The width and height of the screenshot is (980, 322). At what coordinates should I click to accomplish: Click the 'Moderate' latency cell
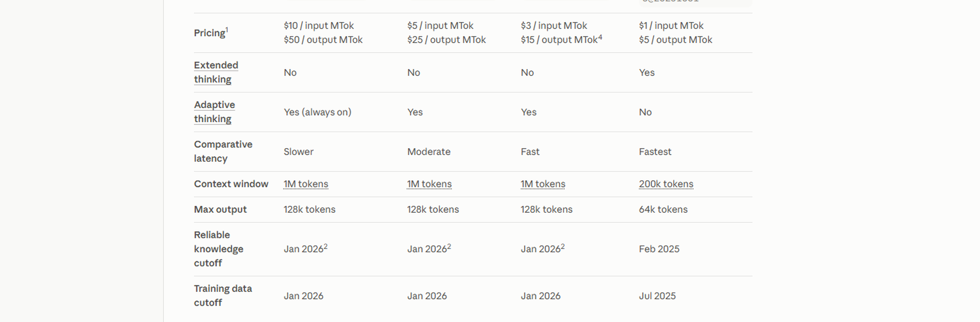[x=429, y=152]
